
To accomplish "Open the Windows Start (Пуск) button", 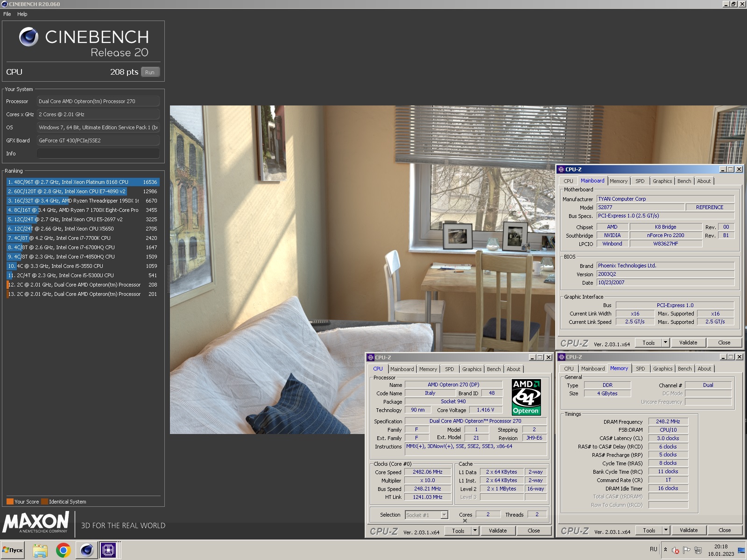I will 13,550.
